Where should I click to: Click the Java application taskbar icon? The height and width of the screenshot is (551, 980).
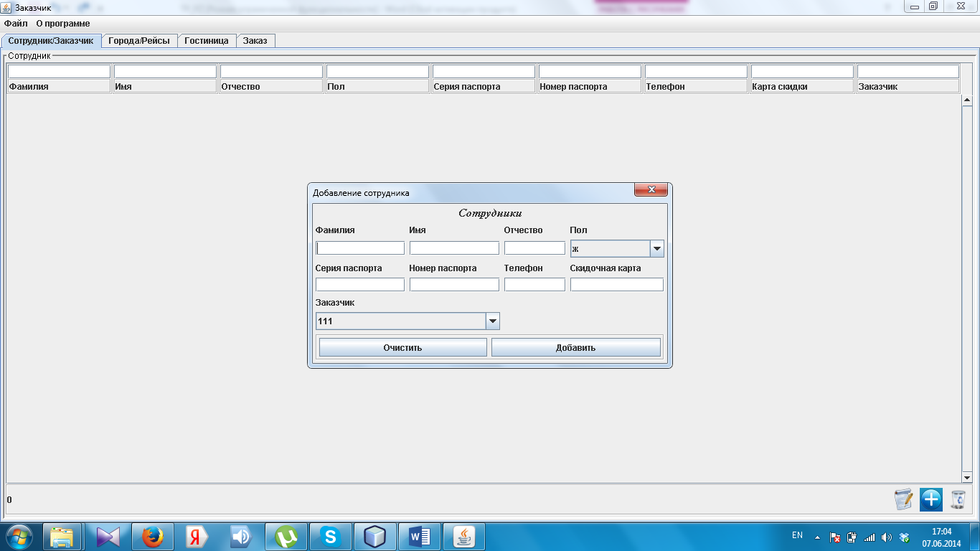(x=464, y=537)
